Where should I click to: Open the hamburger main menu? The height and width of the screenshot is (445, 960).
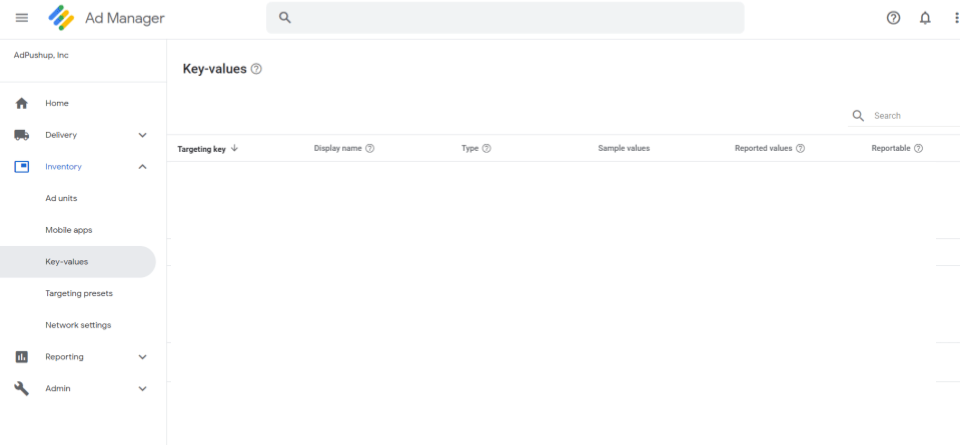pyautogui.click(x=22, y=18)
